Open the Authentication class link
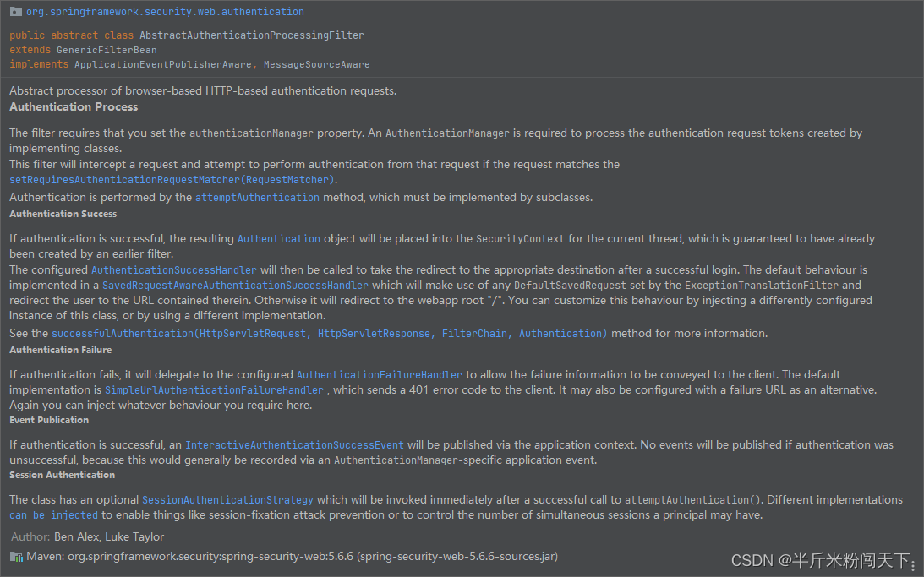 pyautogui.click(x=278, y=238)
